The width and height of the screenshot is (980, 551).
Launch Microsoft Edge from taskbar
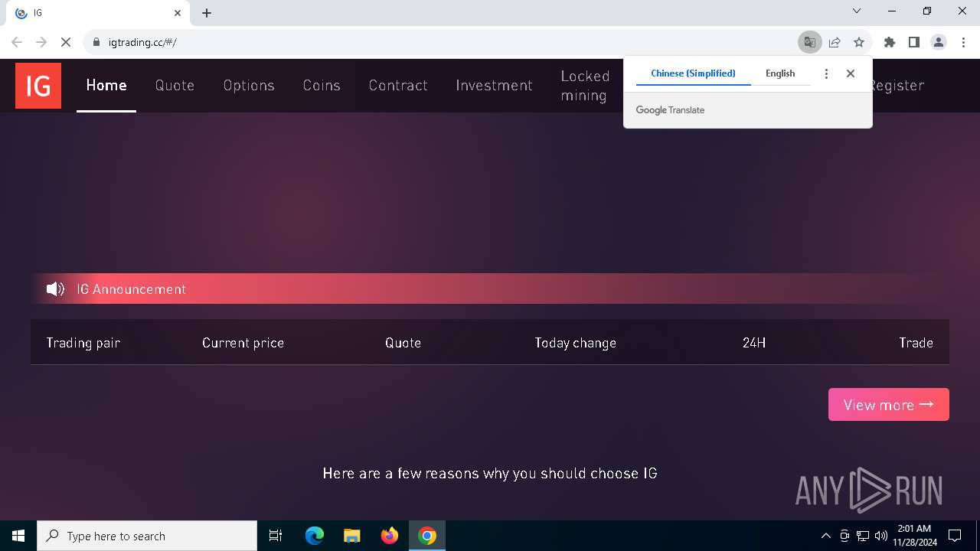315,536
